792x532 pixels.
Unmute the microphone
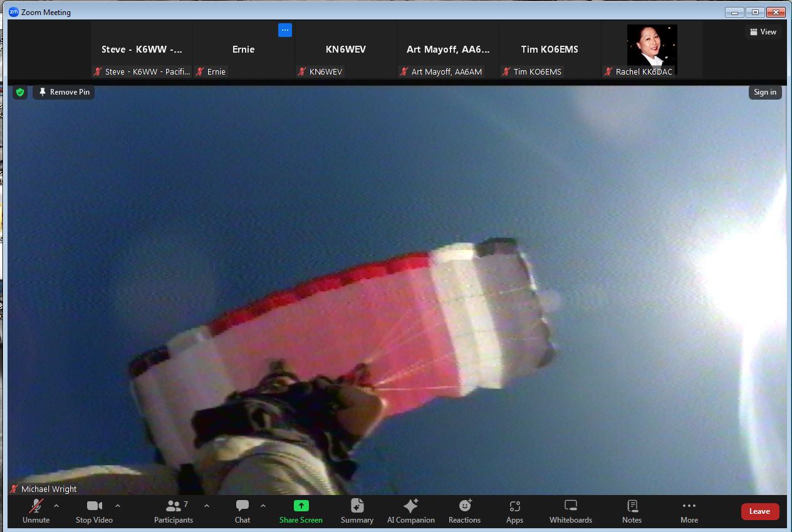[x=36, y=511]
